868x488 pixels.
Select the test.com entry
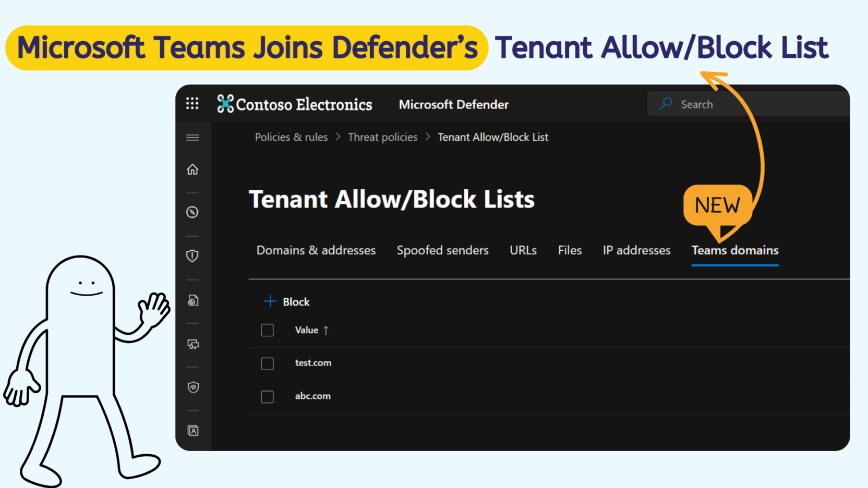[x=313, y=363]
